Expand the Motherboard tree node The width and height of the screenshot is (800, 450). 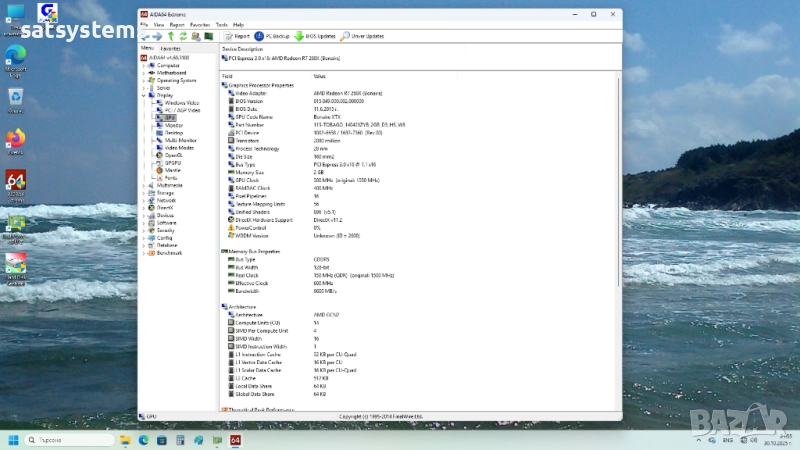pos(144,73)
